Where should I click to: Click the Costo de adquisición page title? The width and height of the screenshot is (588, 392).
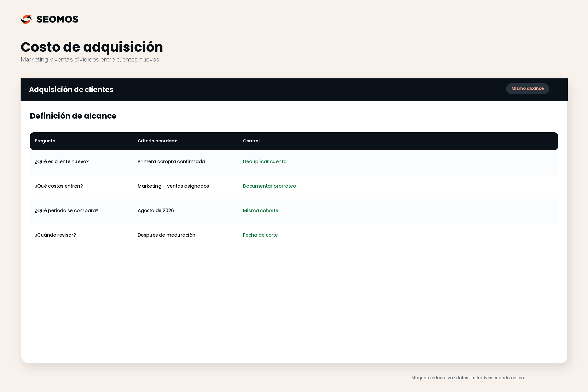[x=92, y=47]
